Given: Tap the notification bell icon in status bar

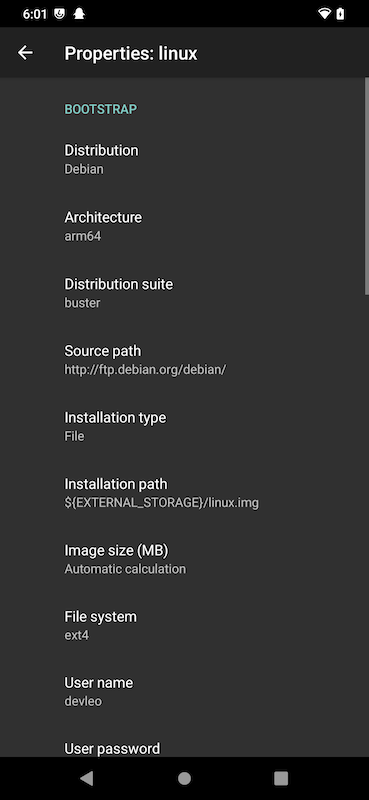Looking at the screenshot, I should click(x=79, y=14).
